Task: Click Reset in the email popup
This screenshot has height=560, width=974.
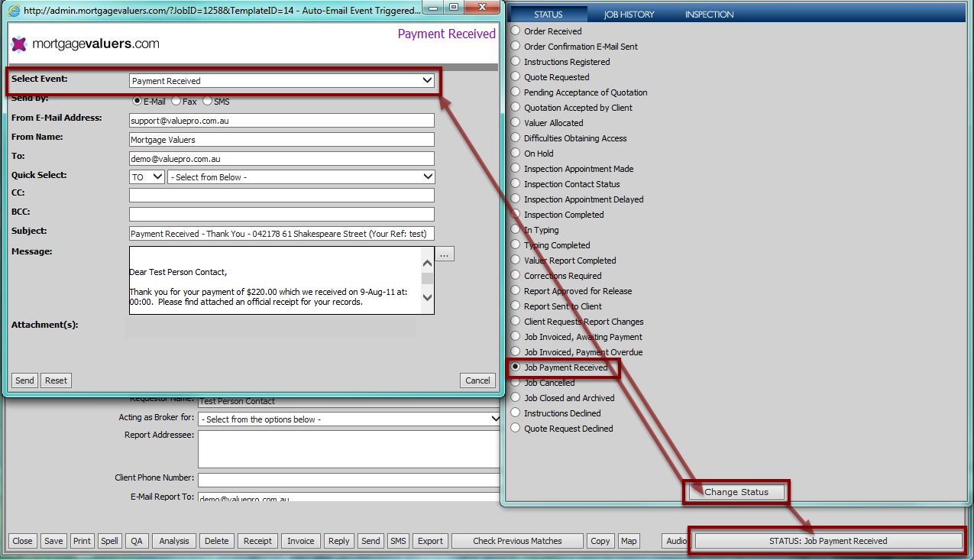Action: click(x=56, y=380)
